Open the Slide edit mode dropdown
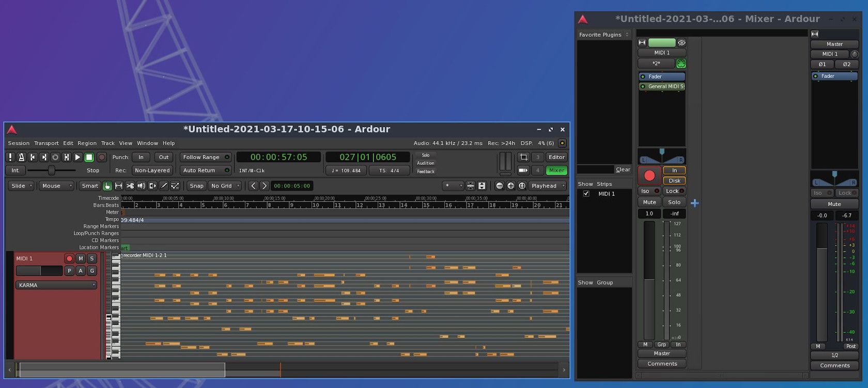This screenshot has height=388, width=868. [x=21, y=186]
